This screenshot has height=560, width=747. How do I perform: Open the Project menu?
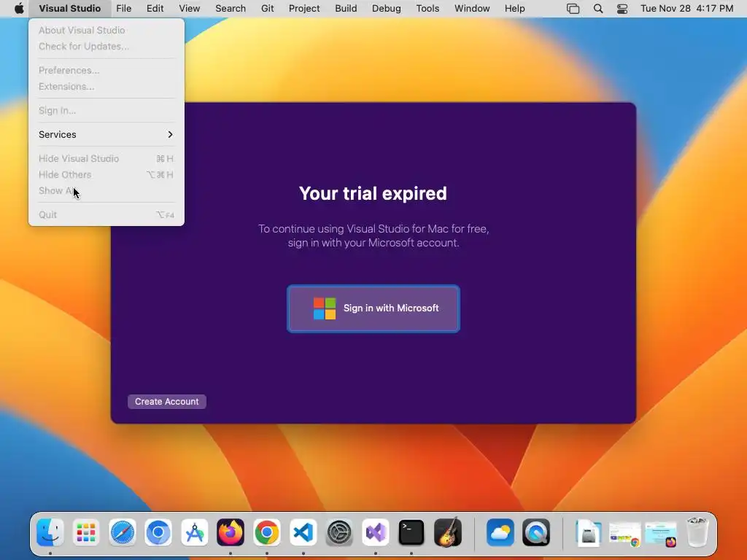pyautogui.click(x=304, y=9)
